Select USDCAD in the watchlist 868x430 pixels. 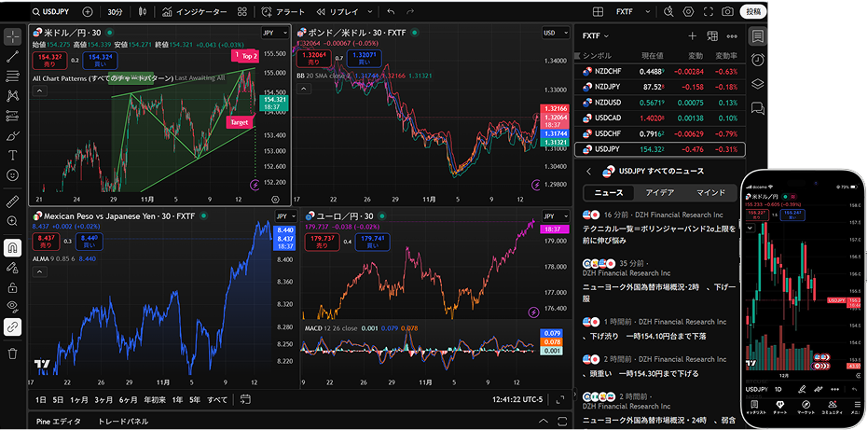coord(660,118)
